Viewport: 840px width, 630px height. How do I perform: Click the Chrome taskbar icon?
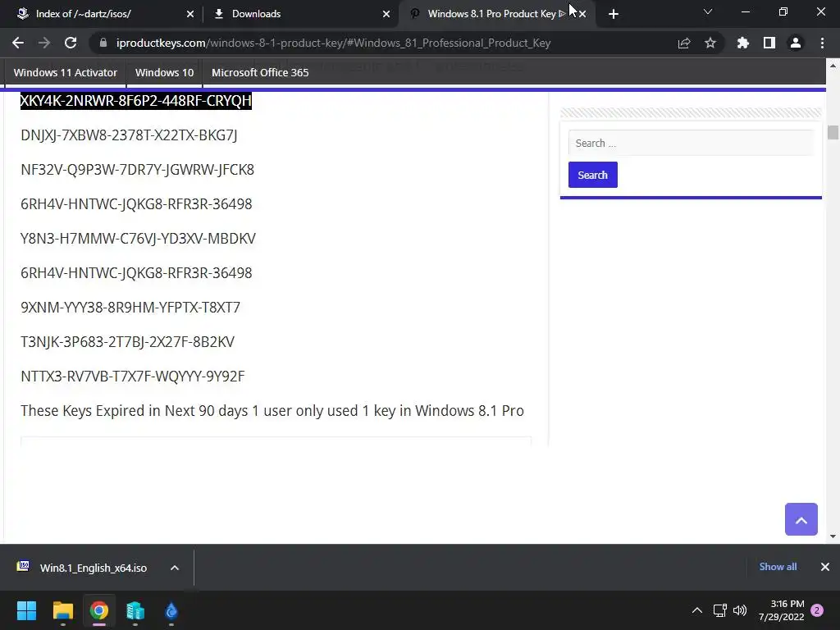point(99,610)
